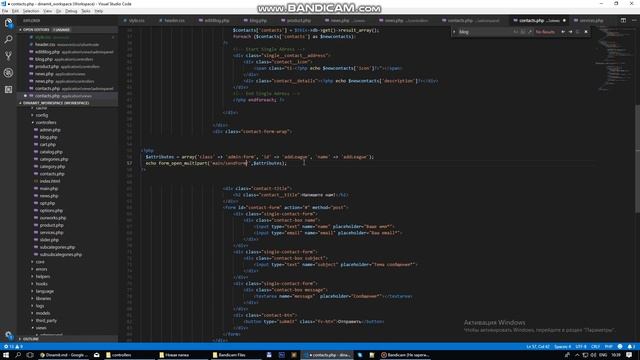Open main.php in the file tree

49,189
